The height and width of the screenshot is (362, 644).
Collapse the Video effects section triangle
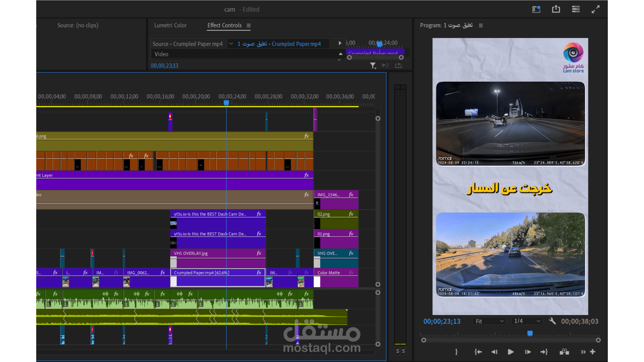coord(340,54)
